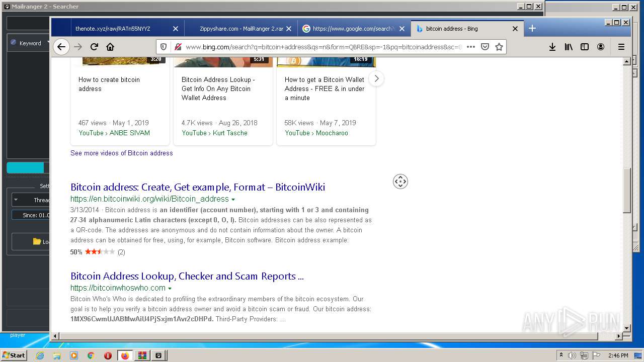The width and height of the screenshot is (644, 362).
Task: Click the Since date field in MailRanger
Action: (31, 215)
